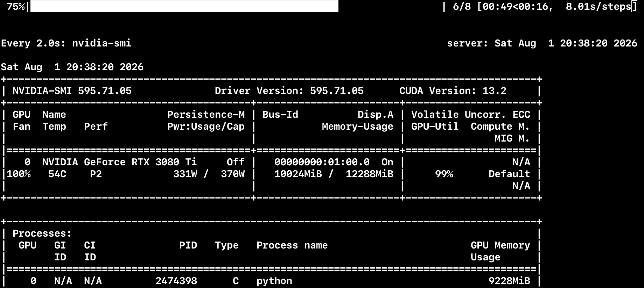This screenshot has height=288, width=644.
Task: Click the "server:" hostname text in watch header
Action: 467,43
